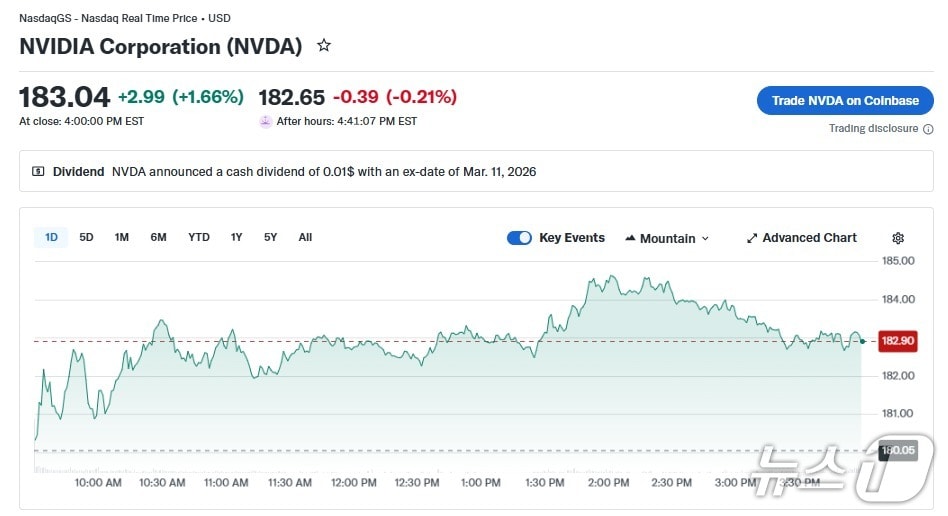
Task: Toggle the Key Events switch
Action: [519, 238]
